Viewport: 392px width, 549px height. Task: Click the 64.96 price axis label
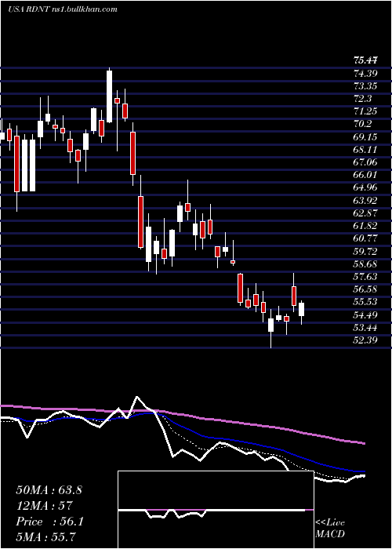(x=365, y=187)
